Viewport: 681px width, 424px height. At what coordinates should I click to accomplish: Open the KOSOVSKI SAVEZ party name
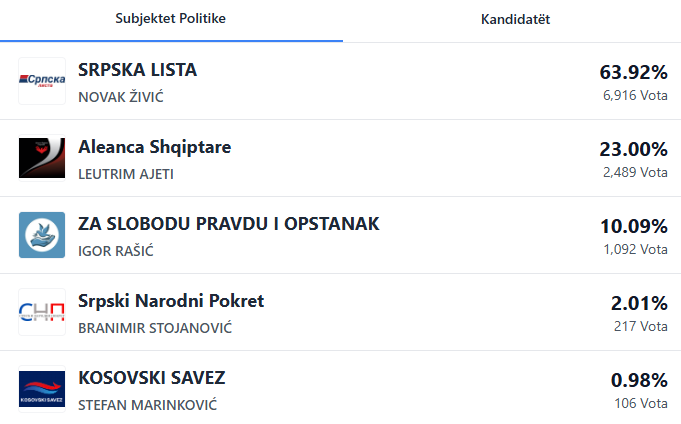[152, 378]
